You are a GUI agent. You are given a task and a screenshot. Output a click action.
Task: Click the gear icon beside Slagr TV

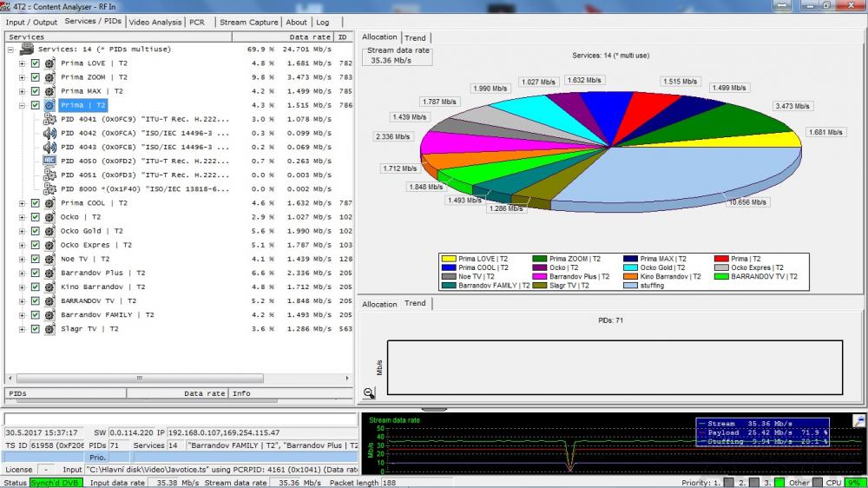coord(49,328)
